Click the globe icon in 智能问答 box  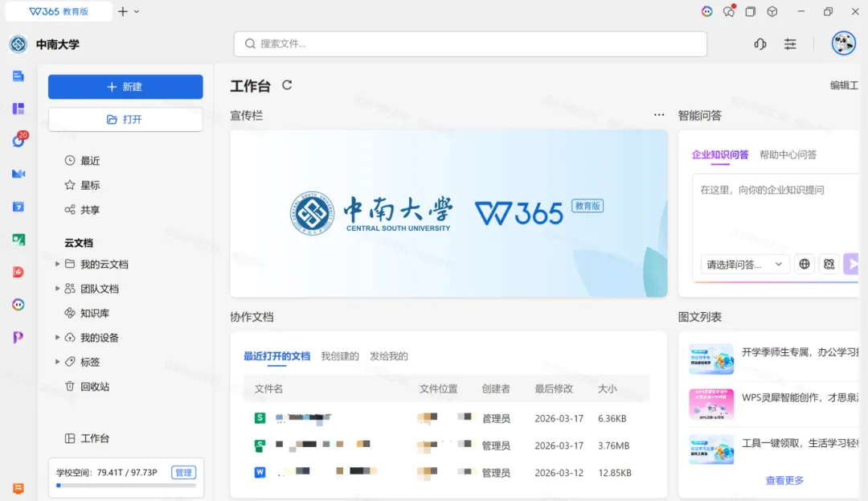pos(805,264)
